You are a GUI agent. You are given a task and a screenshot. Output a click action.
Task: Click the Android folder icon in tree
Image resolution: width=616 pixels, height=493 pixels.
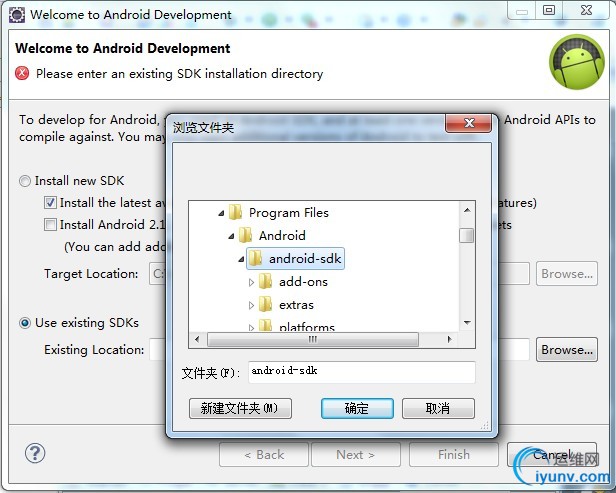pyautogui.click(x=245, y=235)
